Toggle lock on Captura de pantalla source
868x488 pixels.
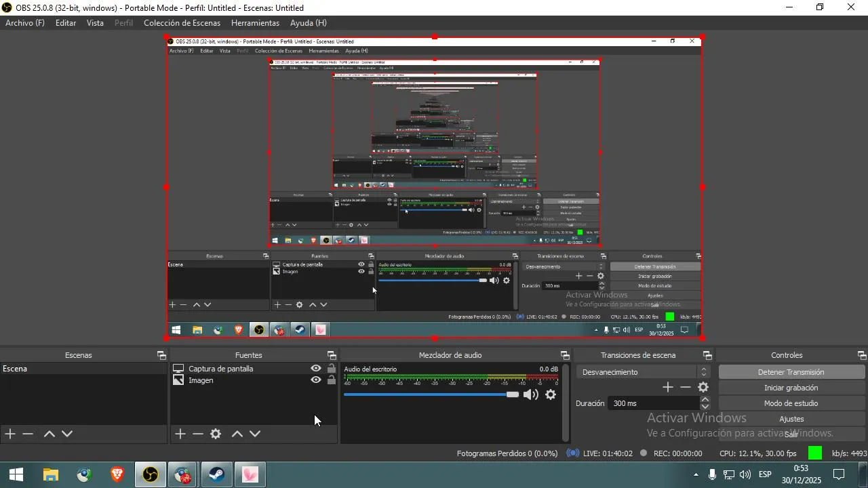(331, 369)
